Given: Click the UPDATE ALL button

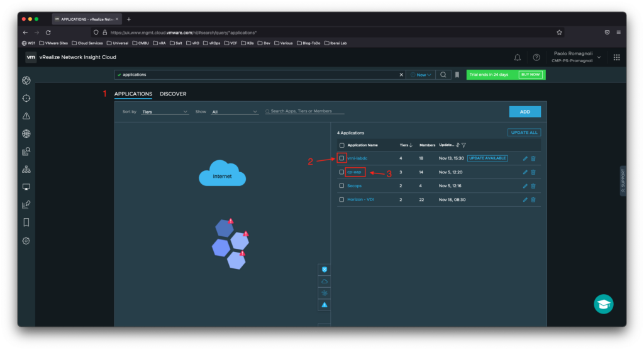Looking at the screenshot, I should (x=524, y=133).
